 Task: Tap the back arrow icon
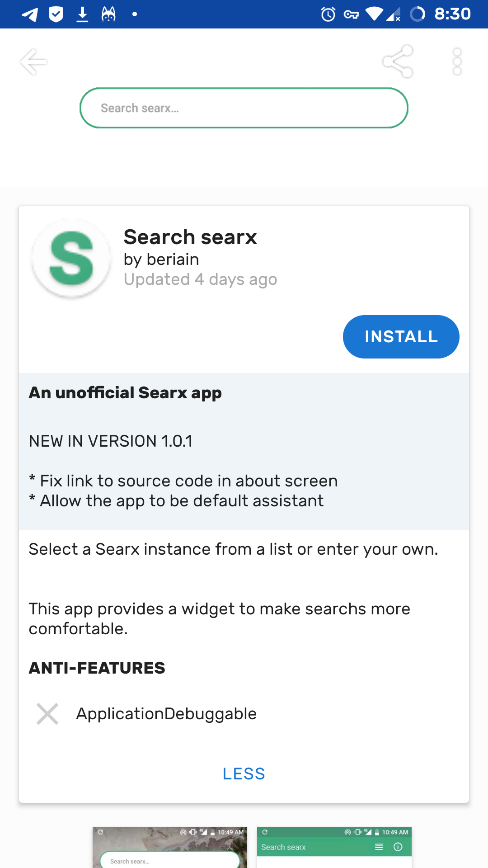[x=33, y=61]
